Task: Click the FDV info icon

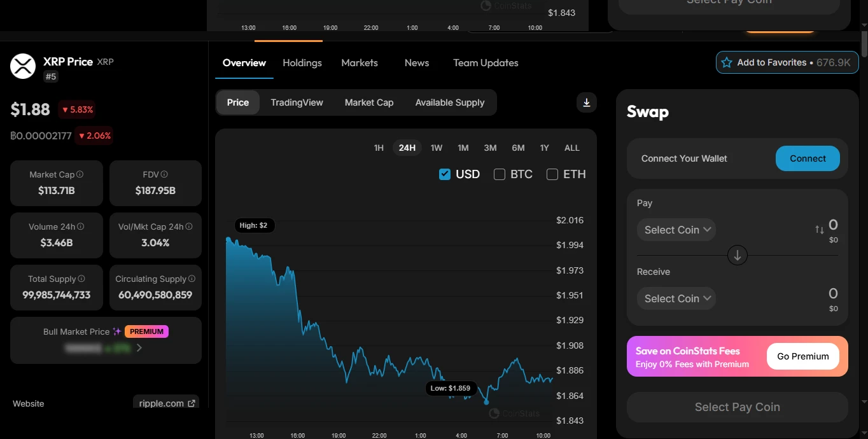Action: pyautogui.click(x=164, y=174)
